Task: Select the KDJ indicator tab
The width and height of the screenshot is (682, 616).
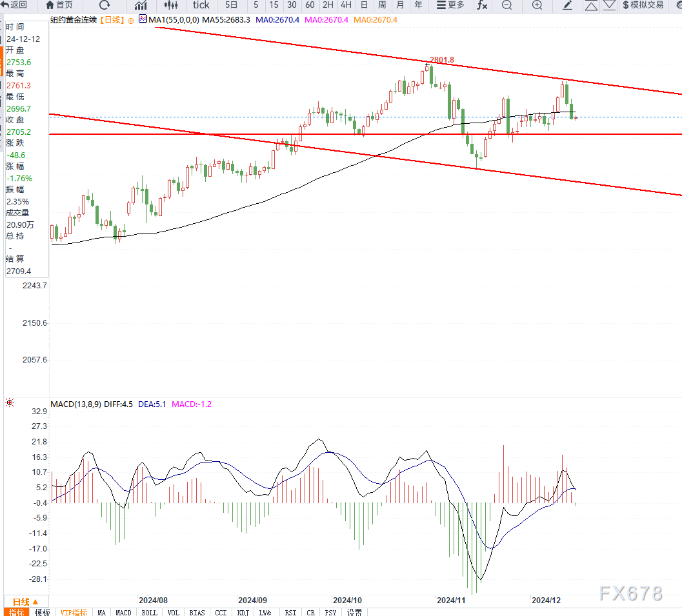Action: point(243,612)
